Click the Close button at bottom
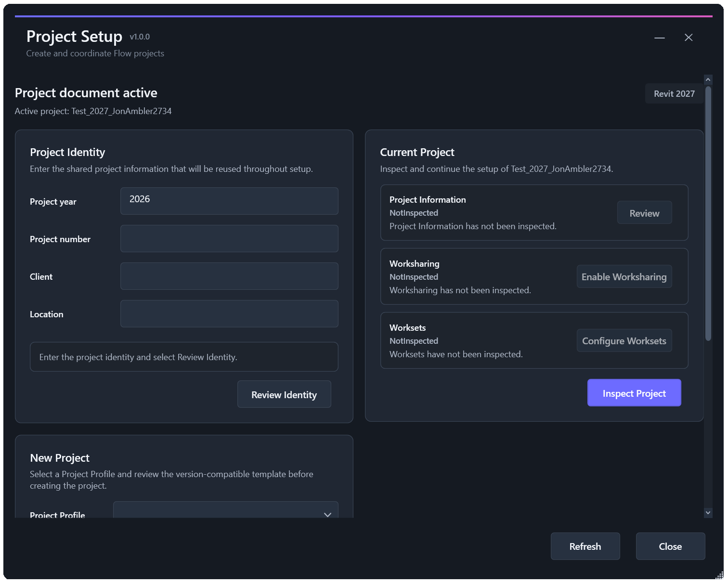The height and width of the screenshot is (584, 728). tap(670, 546)
